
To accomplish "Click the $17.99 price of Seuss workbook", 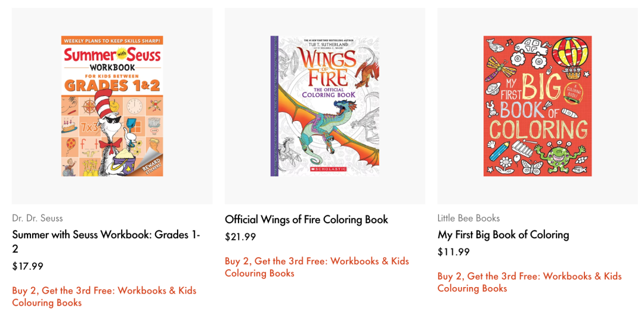I will click(x=27, y=266).
